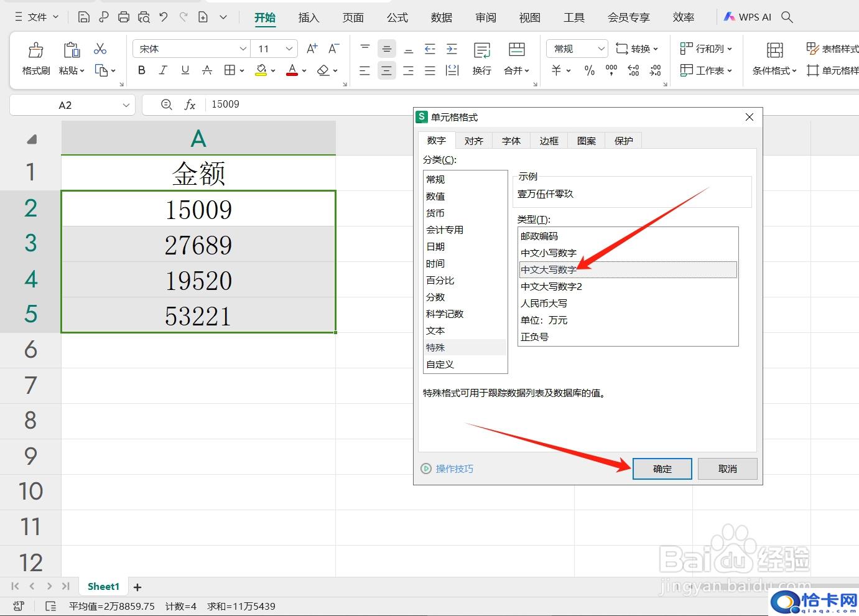Expand font color dropdown arrow

pyautogui.click(x=304, y=71)
